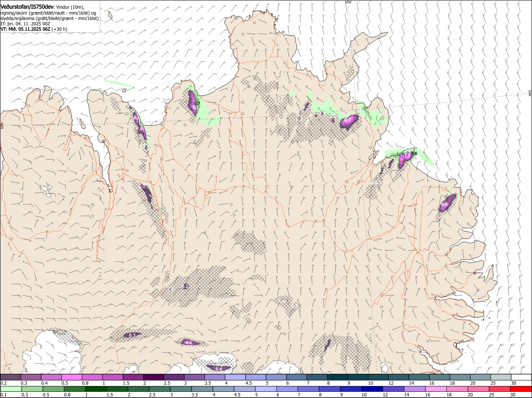Click the 0.8 swatch in the green legend row

(74, 389)
